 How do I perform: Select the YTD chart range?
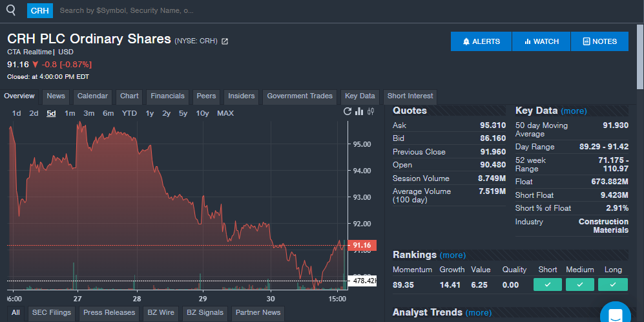129,114
